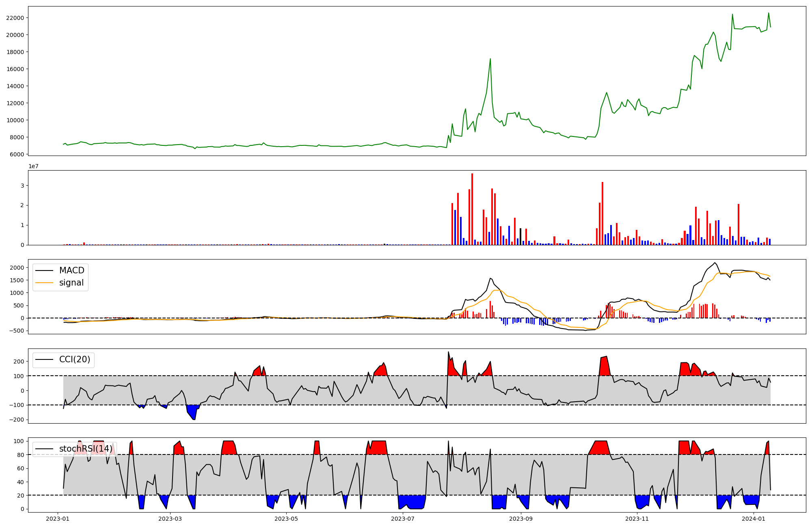Click the 2023-11 date tick label

(637, 519)
